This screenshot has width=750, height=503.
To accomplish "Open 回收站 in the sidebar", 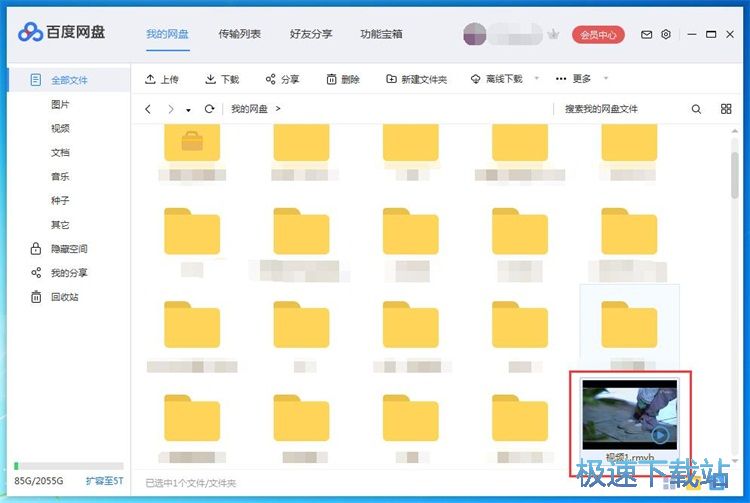I will coord(65,297).
